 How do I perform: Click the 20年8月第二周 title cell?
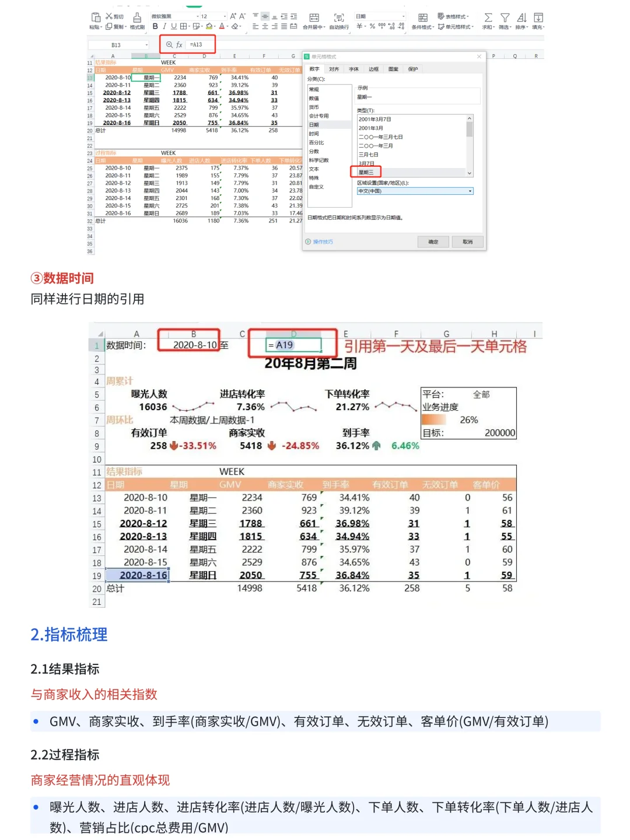pyautogui.click(x=310, y=363)
